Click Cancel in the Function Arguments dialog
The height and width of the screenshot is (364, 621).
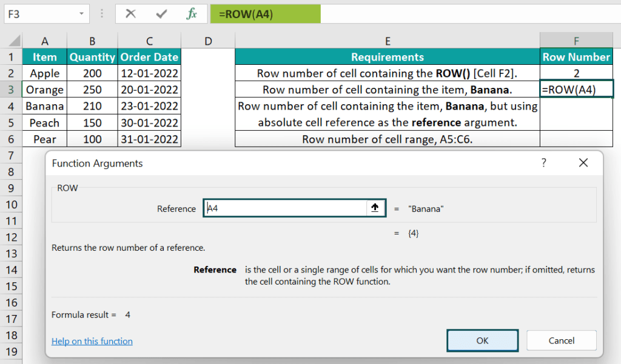click(x=561, y=340)
